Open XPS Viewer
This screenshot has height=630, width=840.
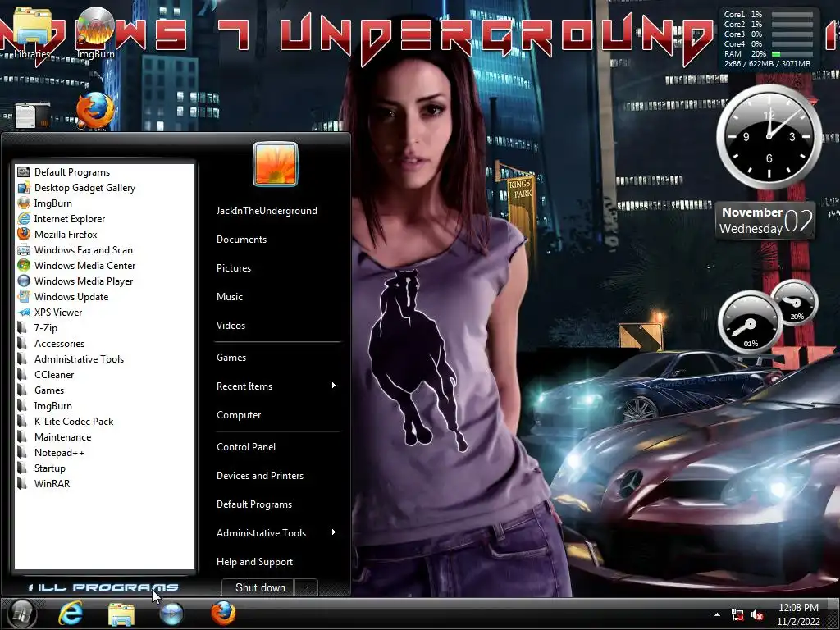click(104, 312)
